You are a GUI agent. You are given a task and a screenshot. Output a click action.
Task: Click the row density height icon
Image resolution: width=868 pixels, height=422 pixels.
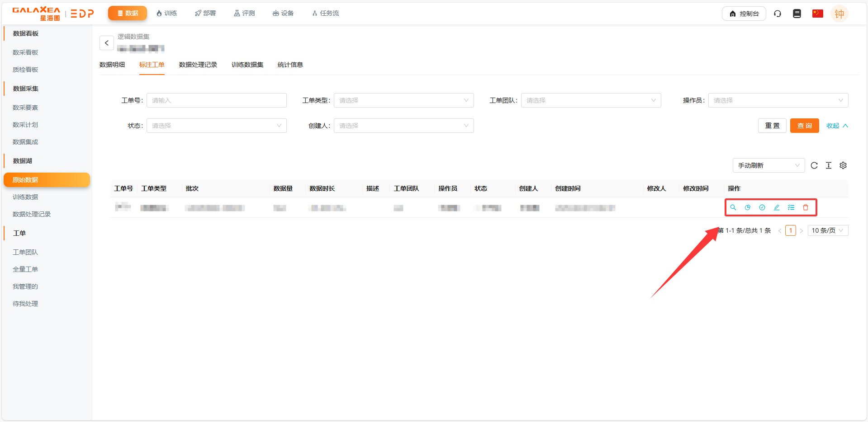(x=829, y=165)
